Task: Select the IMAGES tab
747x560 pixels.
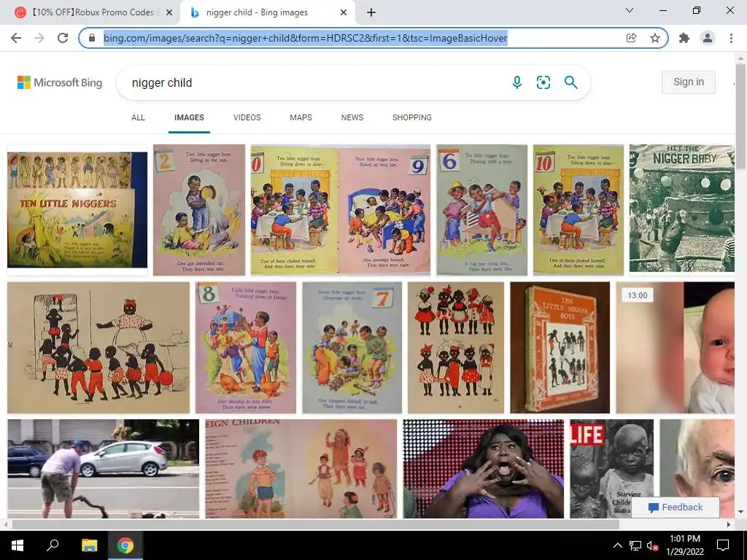Action: click(x=189, y=117)
